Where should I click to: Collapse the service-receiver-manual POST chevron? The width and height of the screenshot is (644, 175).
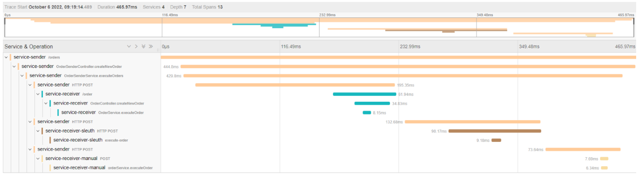(x=38, y=159)
